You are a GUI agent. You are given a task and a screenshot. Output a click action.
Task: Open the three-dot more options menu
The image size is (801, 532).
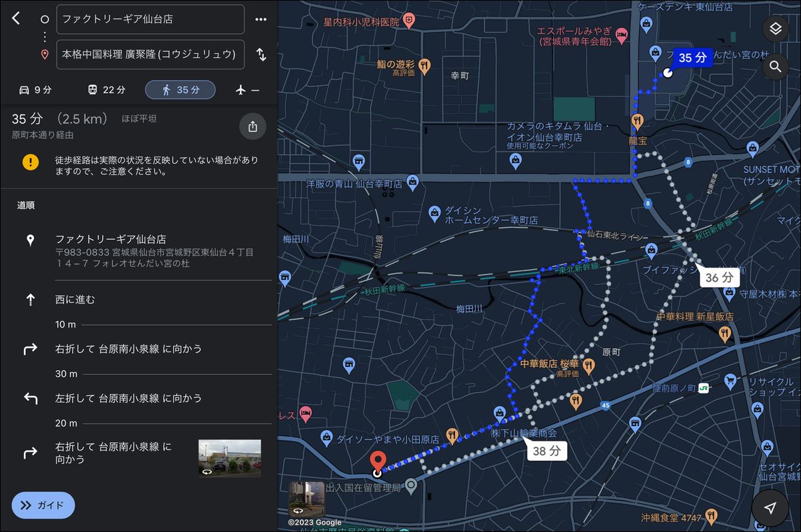coord(261,19)
